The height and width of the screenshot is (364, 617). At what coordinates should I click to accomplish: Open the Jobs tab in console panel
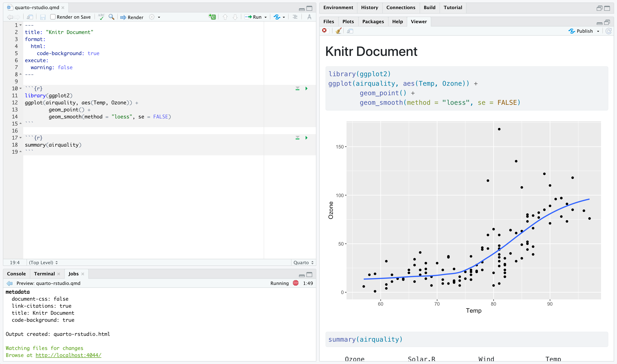click(73, 274)
